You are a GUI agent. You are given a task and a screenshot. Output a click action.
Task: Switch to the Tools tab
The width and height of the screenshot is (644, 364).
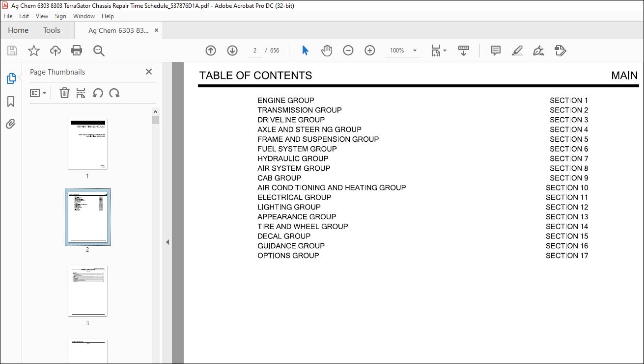pyautogui.click(x=52, y=30)
